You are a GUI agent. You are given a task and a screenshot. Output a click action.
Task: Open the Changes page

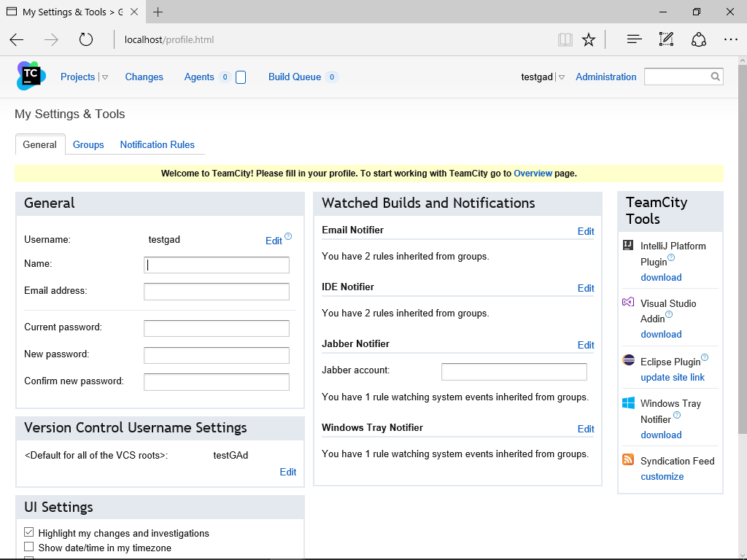(x=144, y=77)
